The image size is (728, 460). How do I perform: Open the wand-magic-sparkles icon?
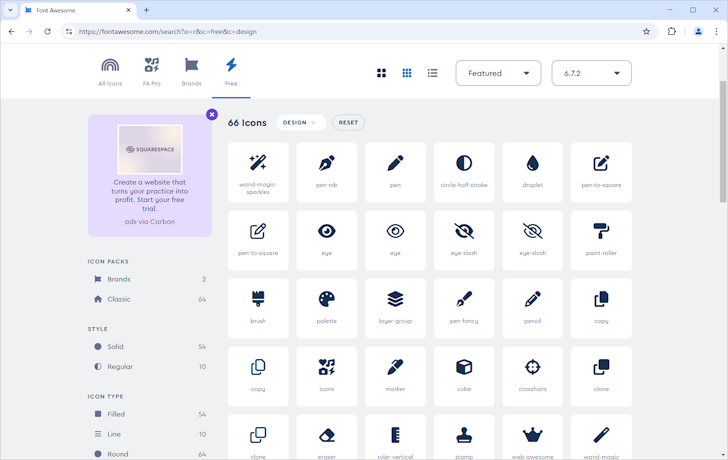point(258,172)
